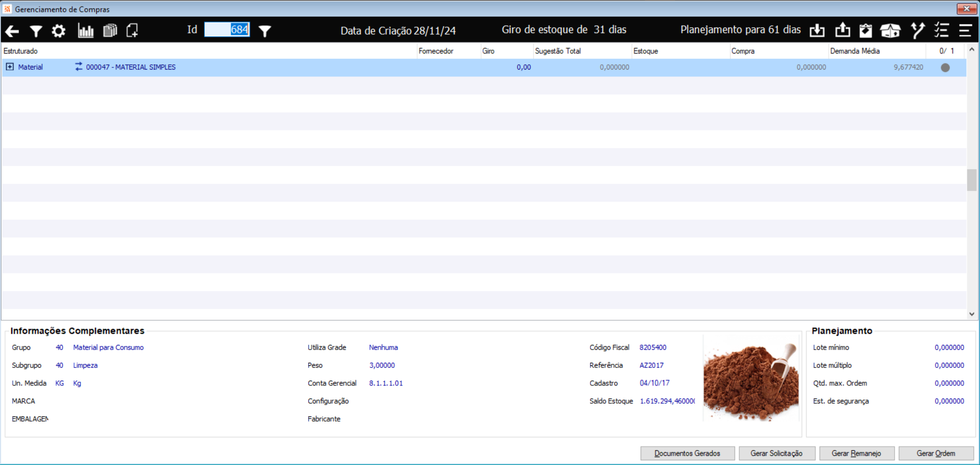
Task: Show the bar chart view
Action: 85,31
